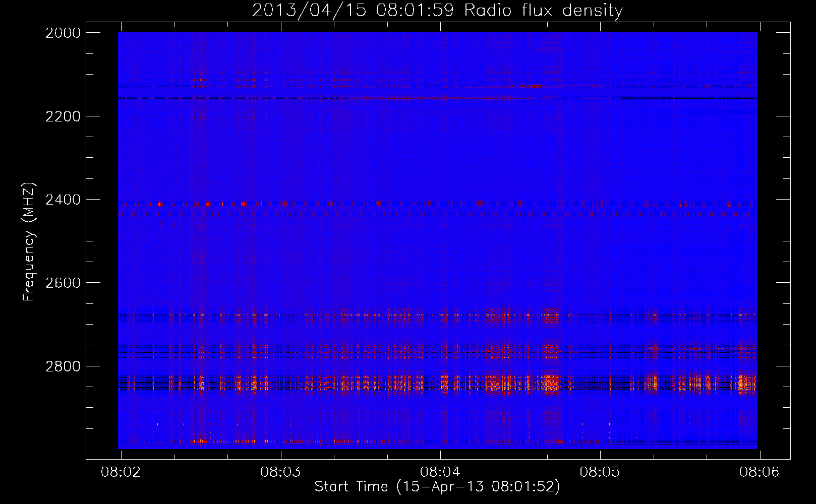Click the 08:02 time tick label
Screen dimensions: 816x504
pos(121,472)
